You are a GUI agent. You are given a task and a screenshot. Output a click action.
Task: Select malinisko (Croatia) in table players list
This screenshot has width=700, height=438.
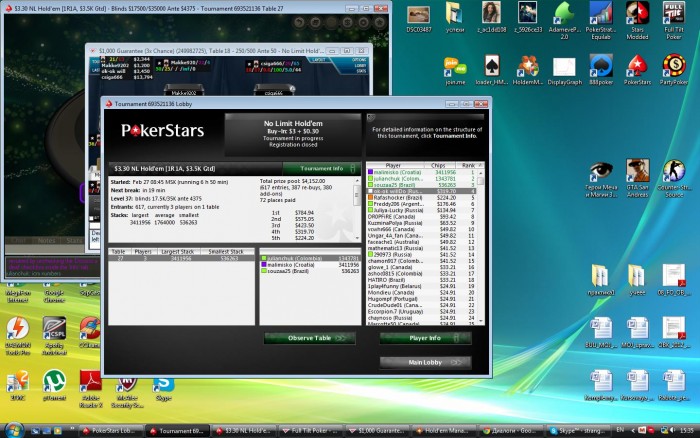310,265
